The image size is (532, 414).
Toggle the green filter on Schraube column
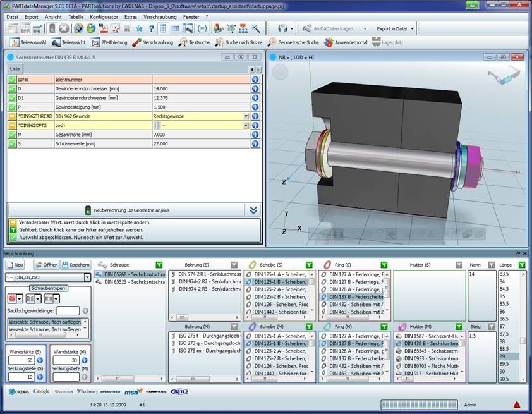159,265
